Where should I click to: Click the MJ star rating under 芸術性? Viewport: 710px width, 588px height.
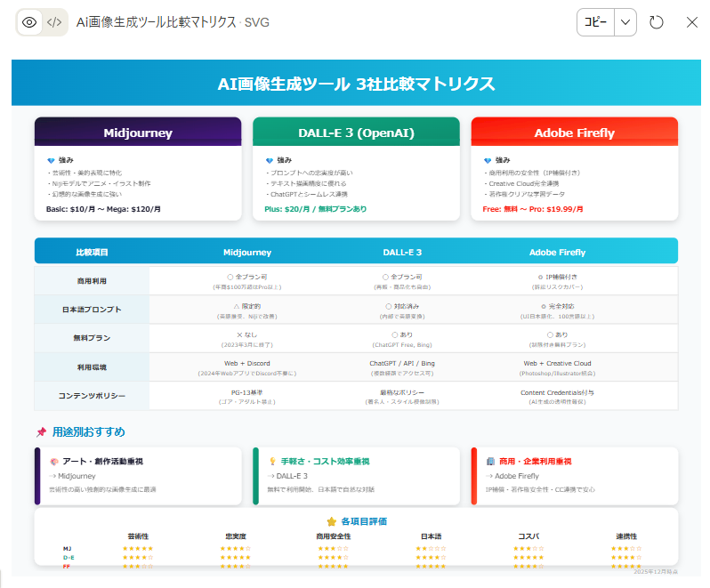coord(138,549)
